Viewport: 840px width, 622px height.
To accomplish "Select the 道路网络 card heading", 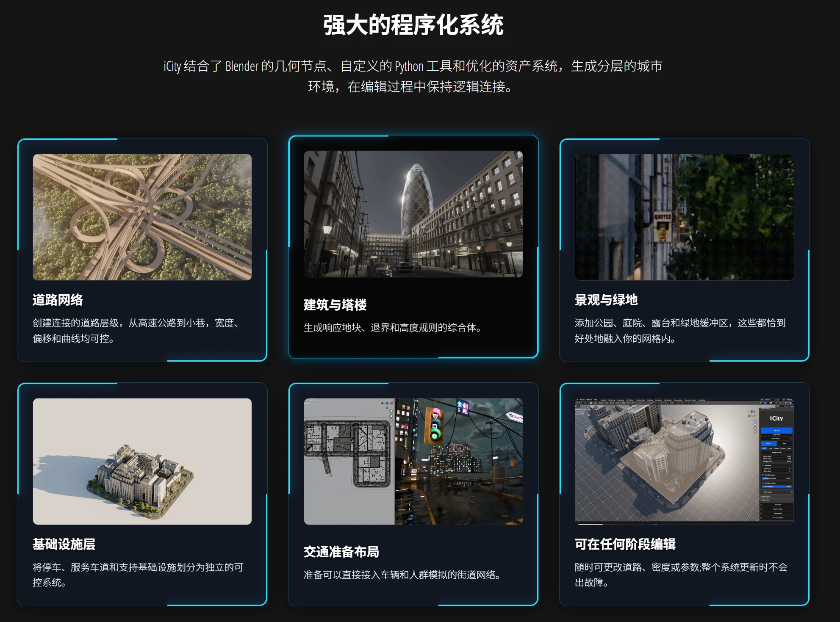I will [x=58, y=300].
